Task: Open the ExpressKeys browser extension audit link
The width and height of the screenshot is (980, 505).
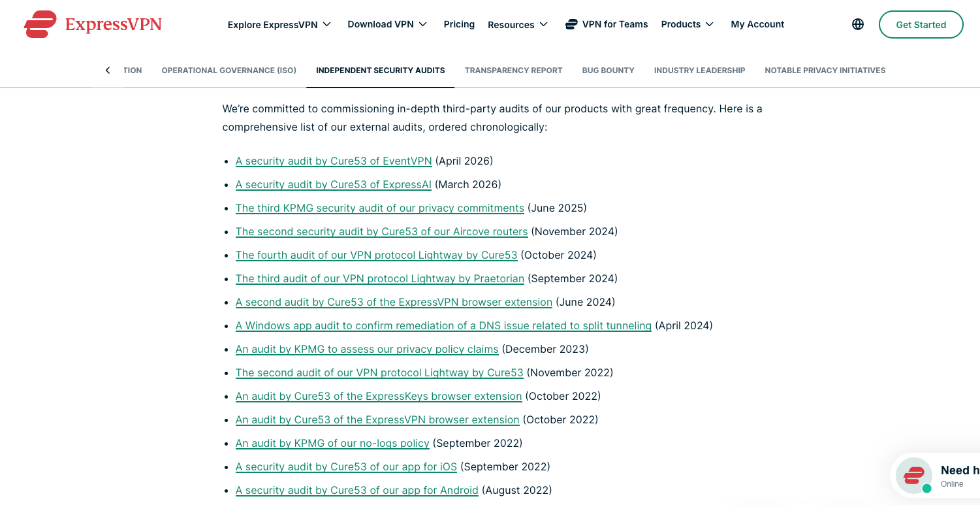Action: [x=379, y=396]
